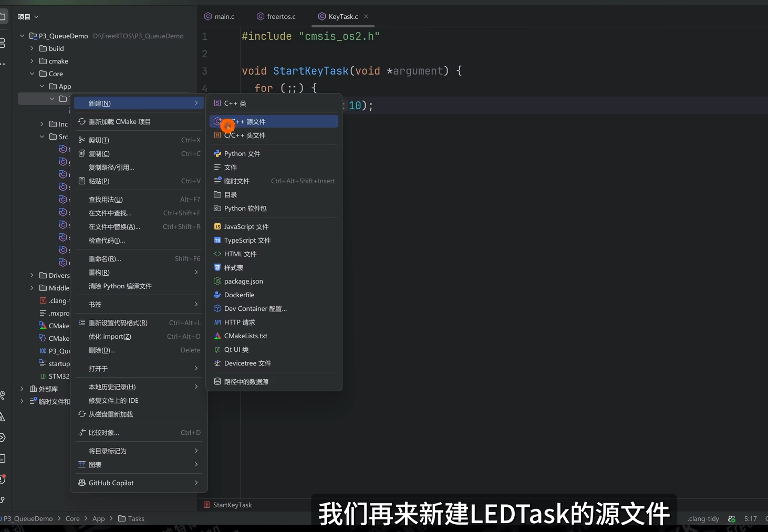
Task: Click the TypeScript 文件 icon
Action: (x=217, y=240)
